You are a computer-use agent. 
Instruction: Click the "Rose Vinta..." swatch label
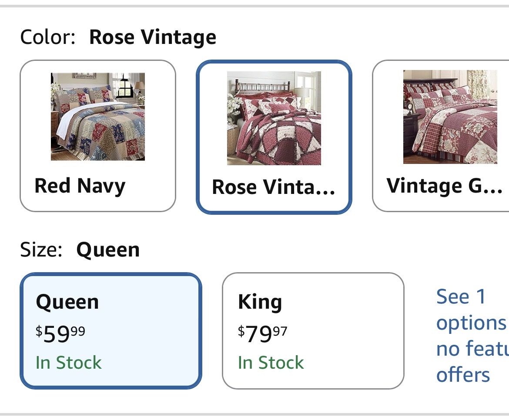273,187
